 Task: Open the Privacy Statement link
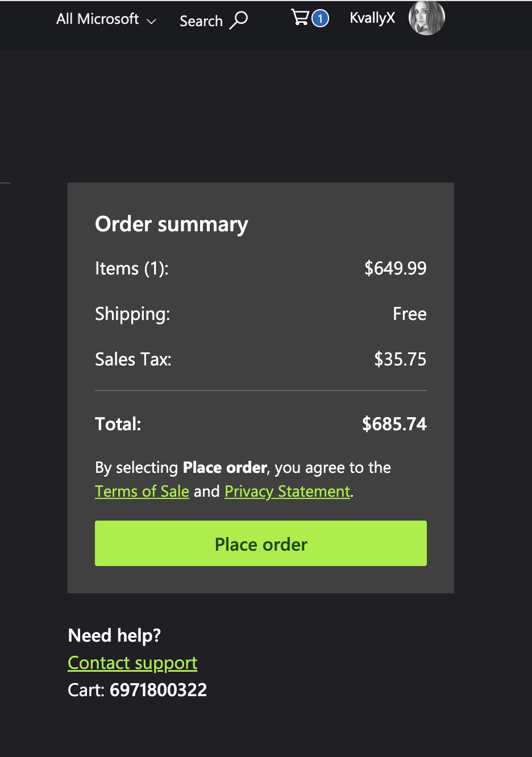pos(288,491)
